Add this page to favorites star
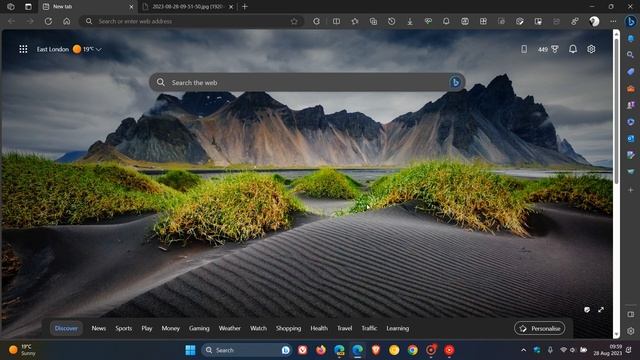Image resolution: width=640 pixels, height=360 pixels. pos(294,21)
